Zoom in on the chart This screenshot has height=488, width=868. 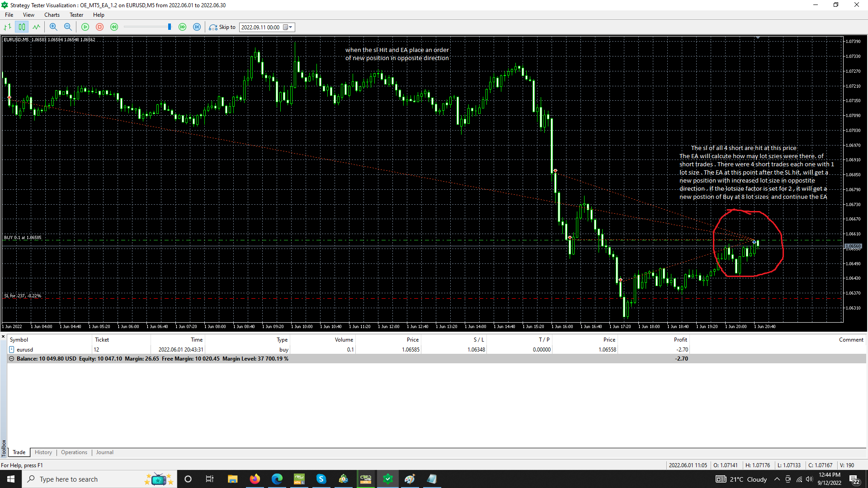[53, 27]
